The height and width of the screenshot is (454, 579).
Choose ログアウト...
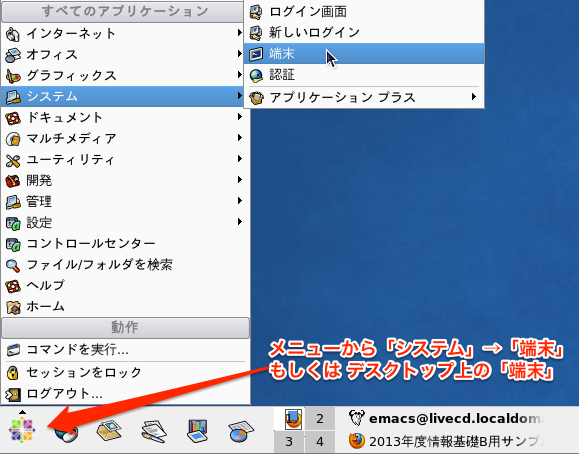pos(125,394)
